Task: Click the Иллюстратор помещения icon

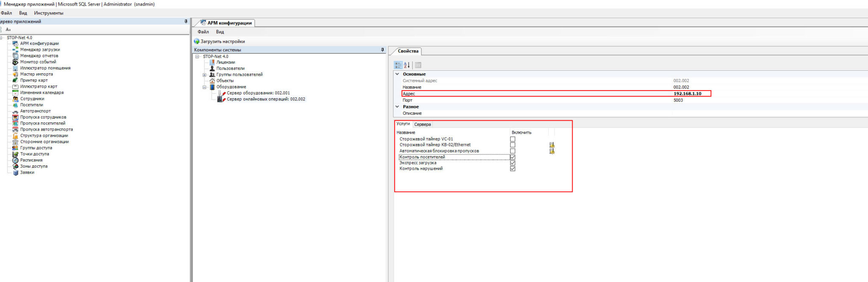Action: coord(15,68)
